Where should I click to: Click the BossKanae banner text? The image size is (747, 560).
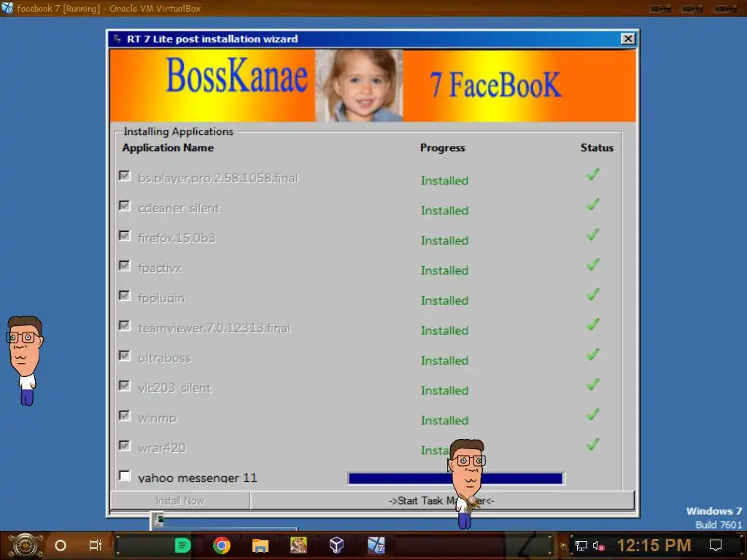click(237, 75)
